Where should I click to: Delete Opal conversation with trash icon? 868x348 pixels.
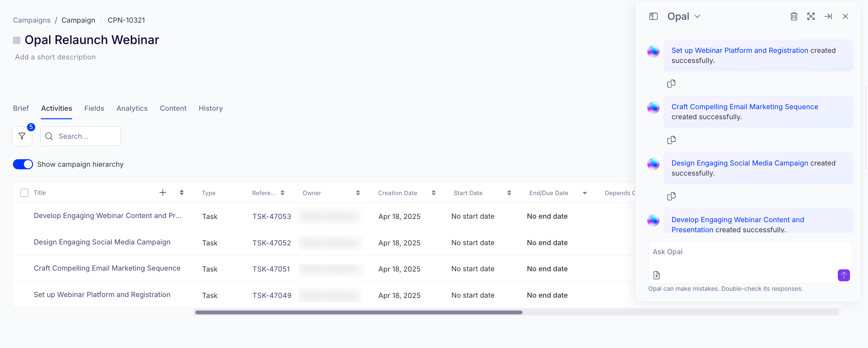pos(794,16)
